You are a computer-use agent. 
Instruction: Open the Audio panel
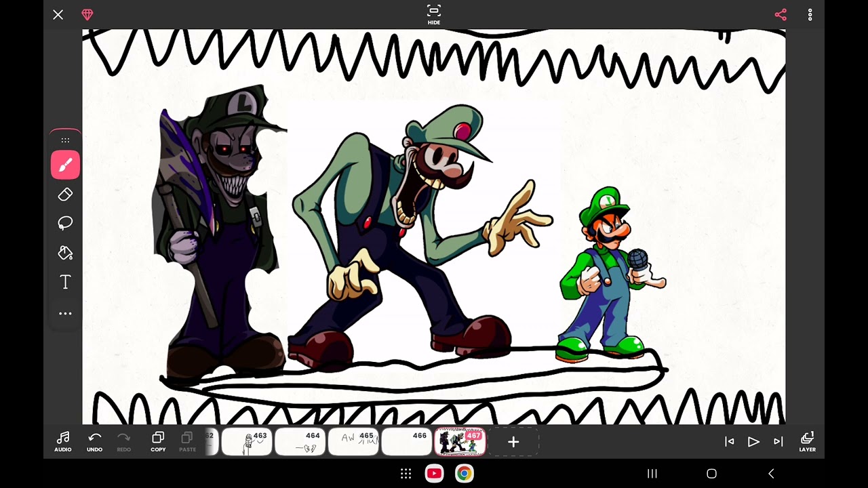tap(63, 441)
